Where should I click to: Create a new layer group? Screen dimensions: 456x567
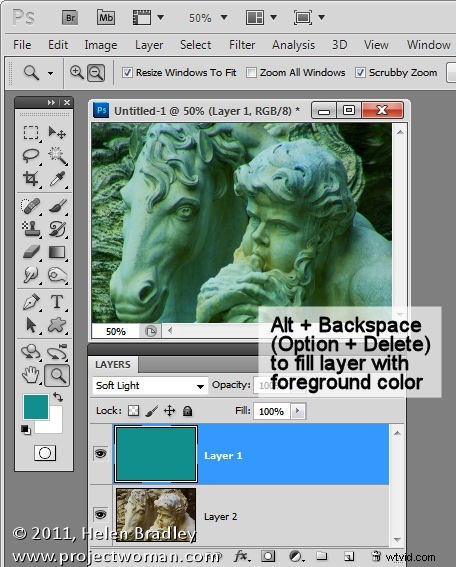[x=321, y=556]
